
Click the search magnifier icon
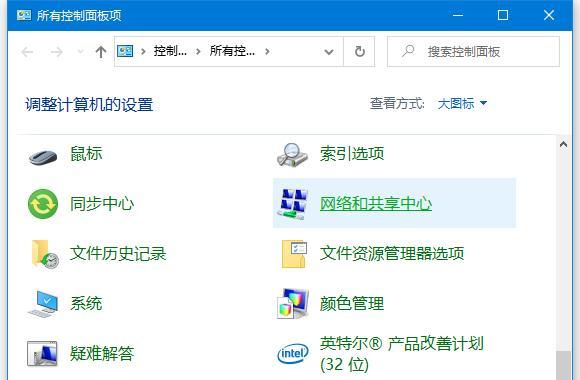(408, 51)
